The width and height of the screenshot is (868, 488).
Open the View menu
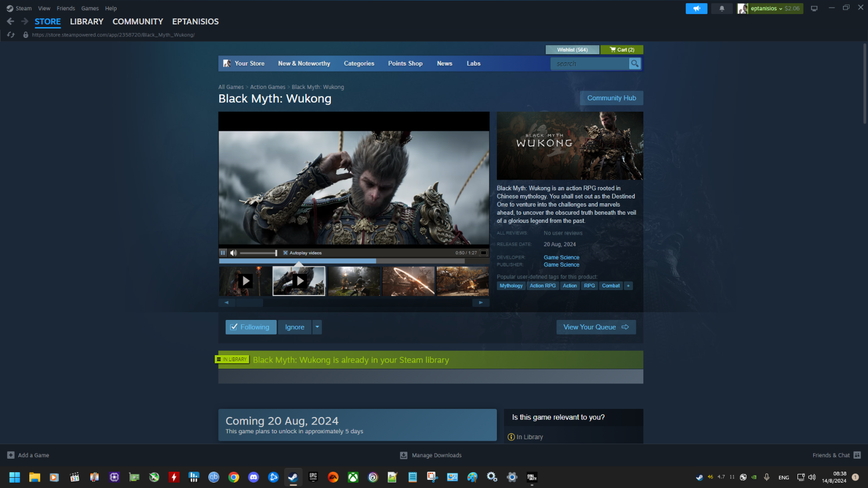point(44,8)
